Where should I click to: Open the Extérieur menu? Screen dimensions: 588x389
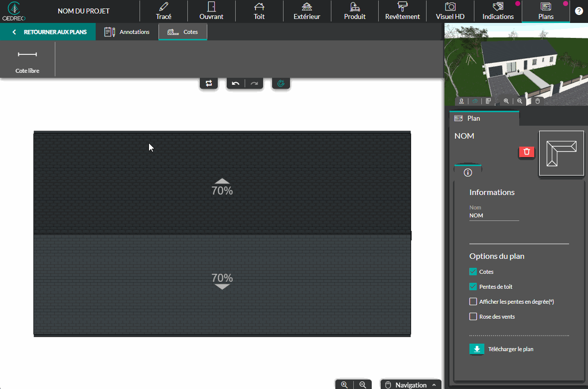coord(307,11)
